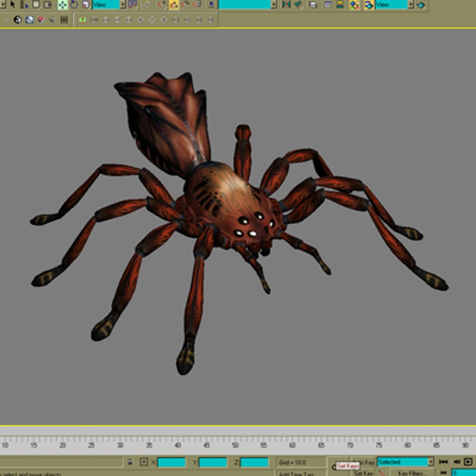This screenshot has height=476, width=476.
Task: Click the Select by Name icon
Action: 24,4
